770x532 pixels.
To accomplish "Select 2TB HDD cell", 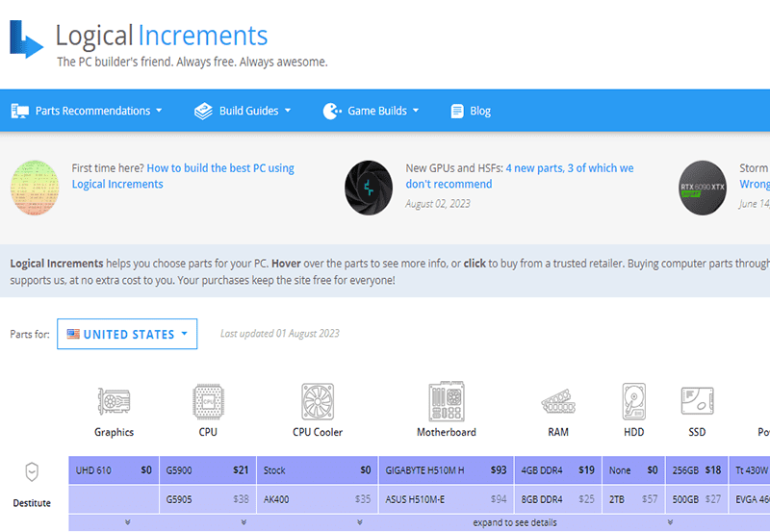I will pyautogui.click(x=633, y=499).
